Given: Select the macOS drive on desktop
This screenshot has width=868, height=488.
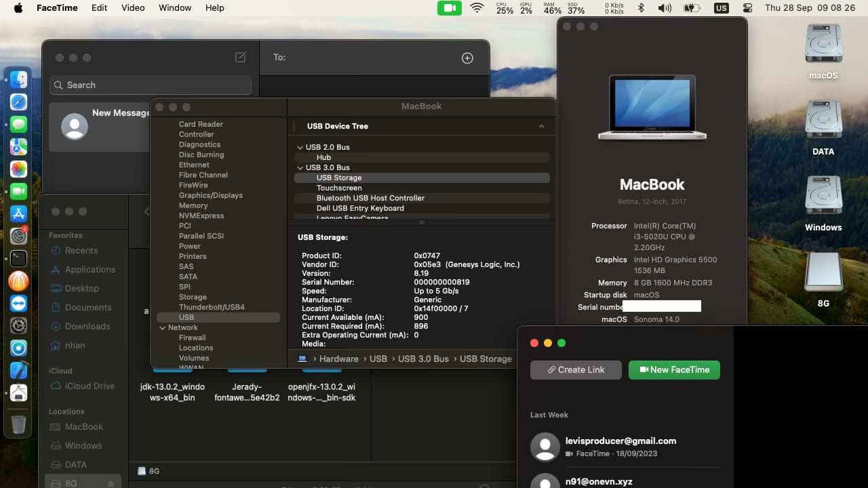Looking at the screenshot, I should click(823, 52).
